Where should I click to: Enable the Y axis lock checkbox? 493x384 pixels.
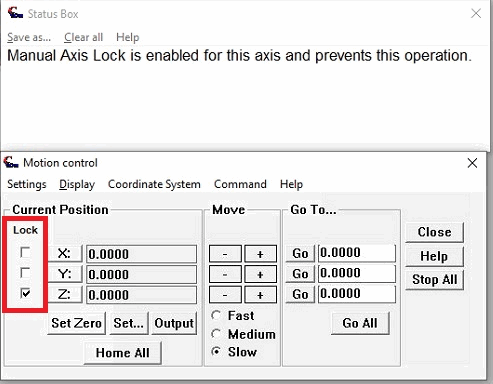pyautogui.click(x=25, y=273)
